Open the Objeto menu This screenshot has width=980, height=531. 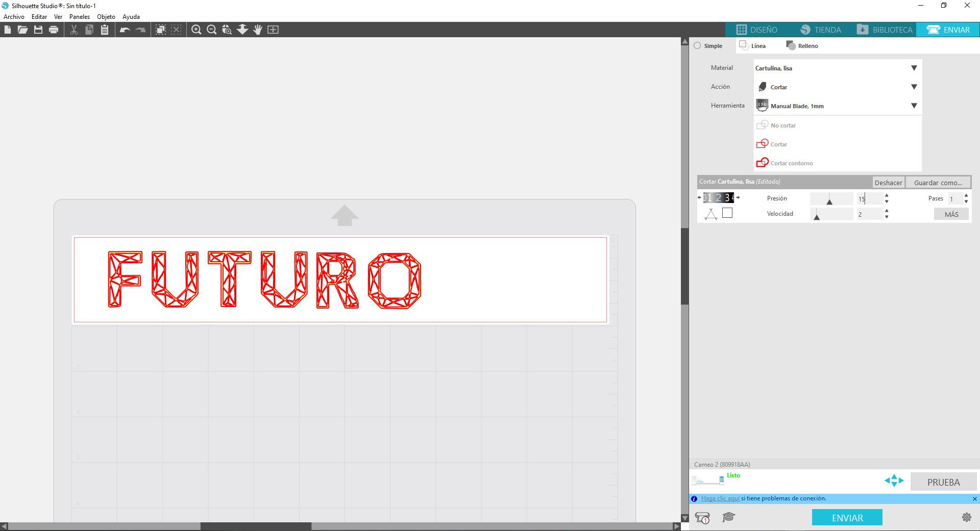(x=106, y=17)
